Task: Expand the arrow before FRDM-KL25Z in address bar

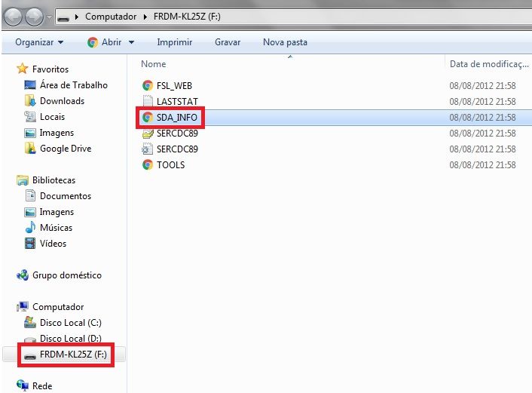Action: 145,17
